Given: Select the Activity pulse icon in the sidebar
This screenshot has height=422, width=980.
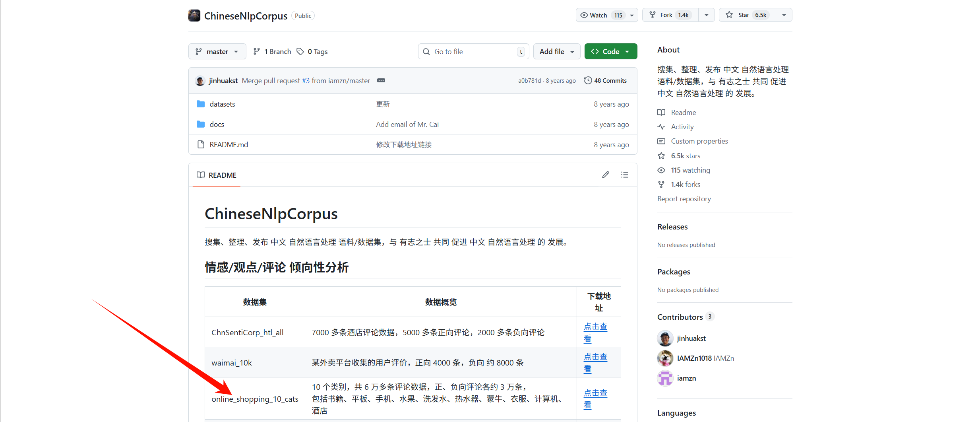Looking at the screenshot, I should click(661, 126).
